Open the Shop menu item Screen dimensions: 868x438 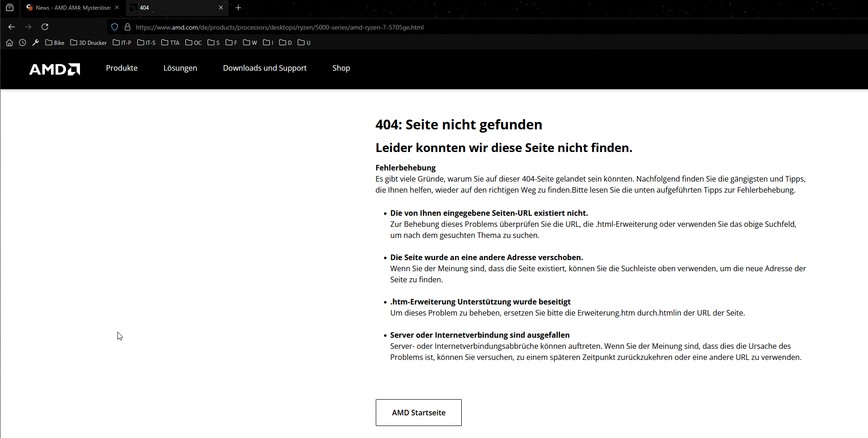click(x=341, y=68)
